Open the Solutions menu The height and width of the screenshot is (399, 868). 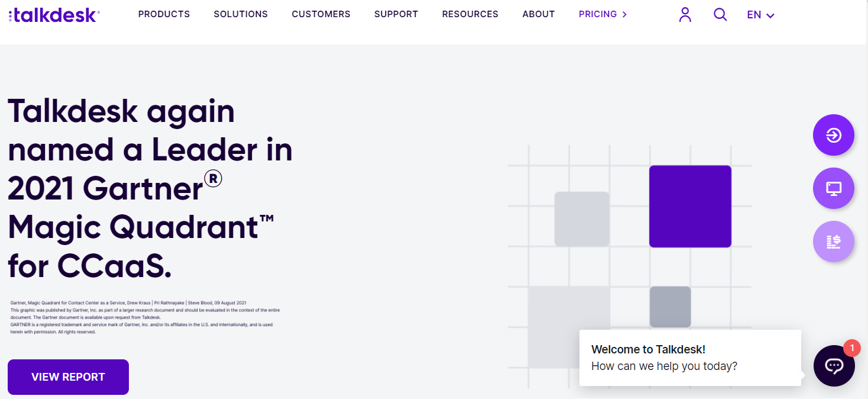tap(241, 14)
